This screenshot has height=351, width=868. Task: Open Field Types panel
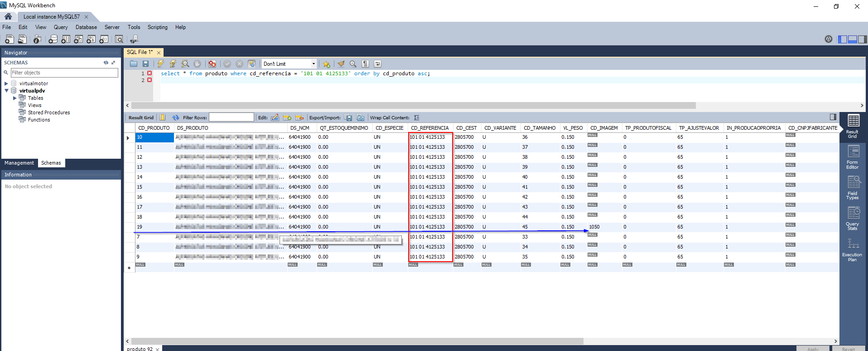tap(853, 188)
